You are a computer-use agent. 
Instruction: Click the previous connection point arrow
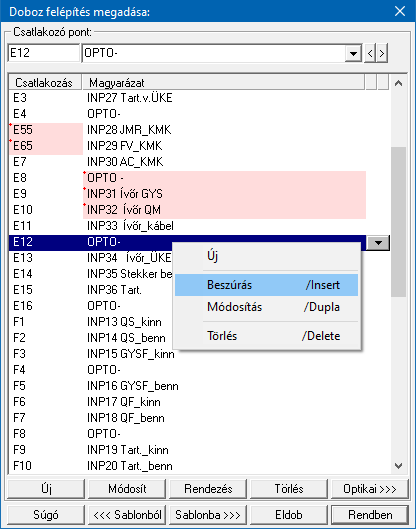tap(370, 53)
